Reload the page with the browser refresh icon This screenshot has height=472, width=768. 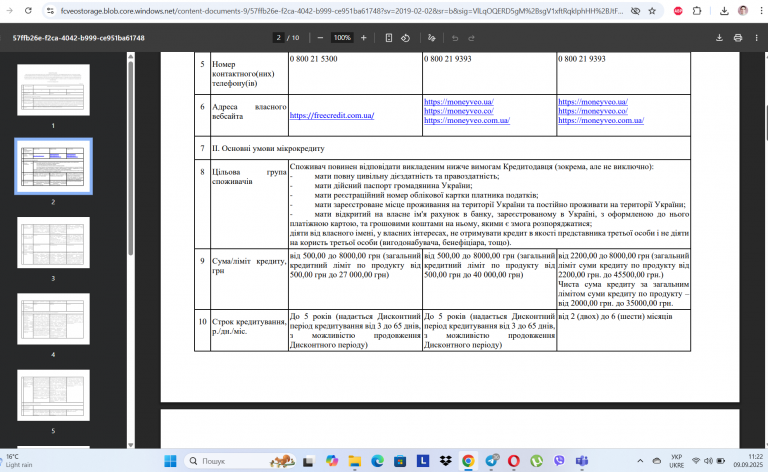[x=28, y=11]
